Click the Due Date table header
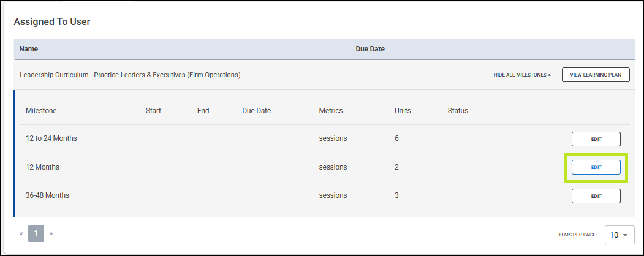This screenshot has width=644, height=256. (x=370, y=48)
